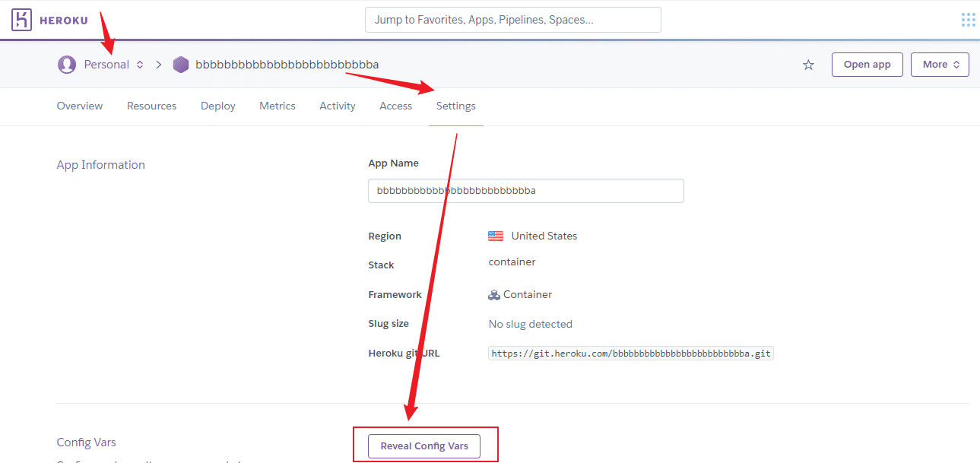Click the Reveal Config Vars button
Viewport: 980px width, 463px height.
tap(423, 446)
